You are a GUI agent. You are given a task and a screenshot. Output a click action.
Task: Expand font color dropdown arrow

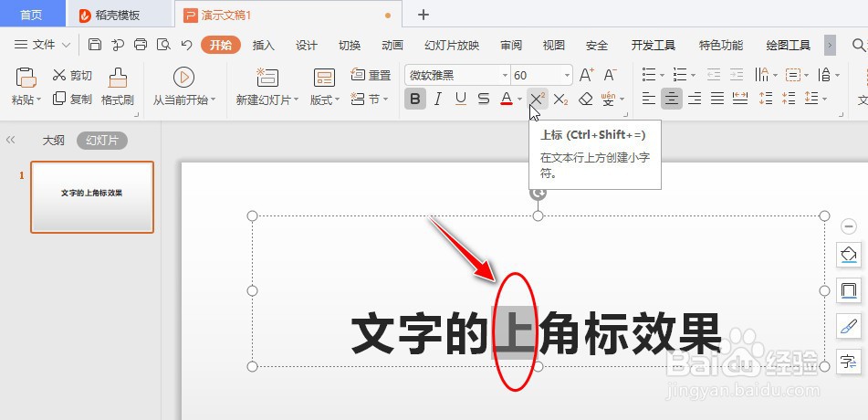519,100
